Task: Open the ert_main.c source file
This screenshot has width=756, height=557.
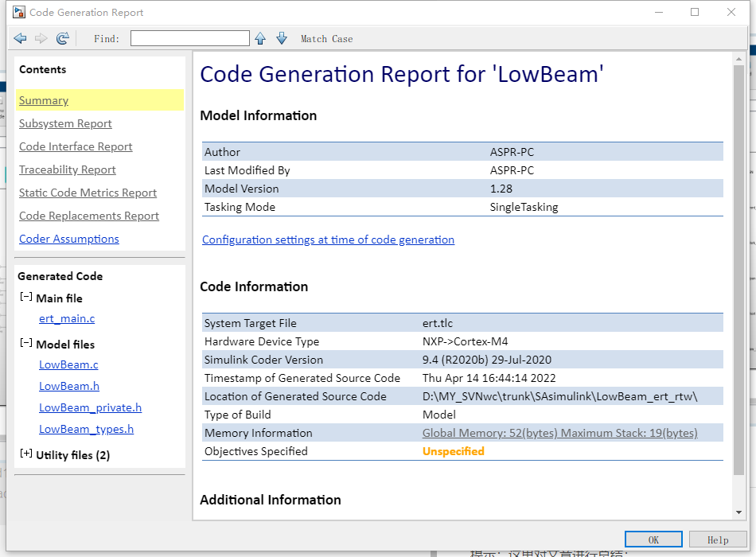Action: coord(67,318)
